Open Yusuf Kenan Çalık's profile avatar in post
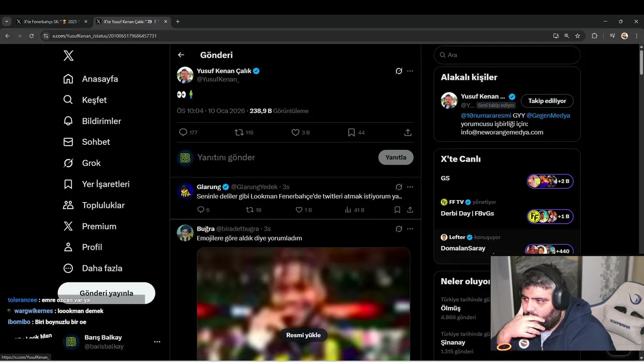The width and height of the screenshot is (644, 362). point(185,75)
